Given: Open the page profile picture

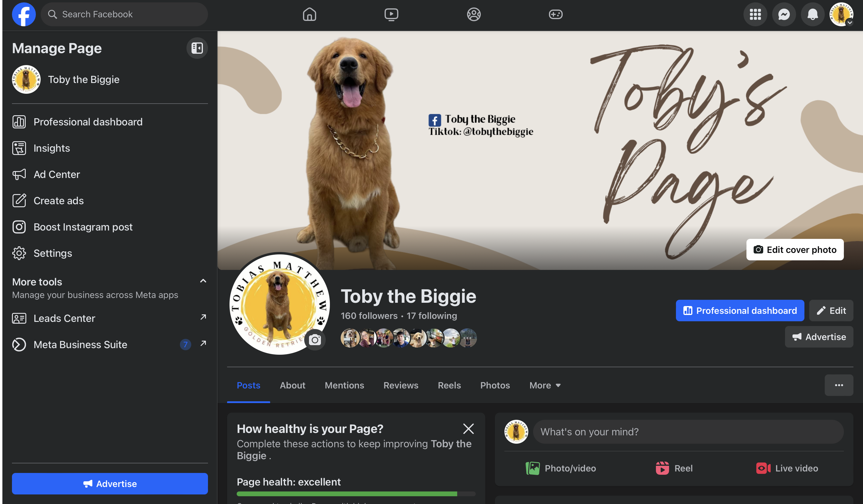Looking at the screenshot, I should point(279,304).
